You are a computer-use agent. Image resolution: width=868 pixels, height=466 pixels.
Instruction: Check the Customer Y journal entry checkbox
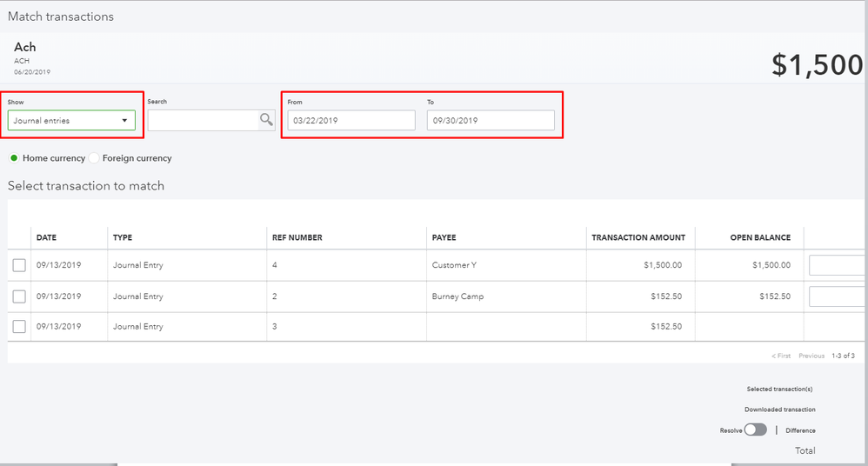click(19, 265)
